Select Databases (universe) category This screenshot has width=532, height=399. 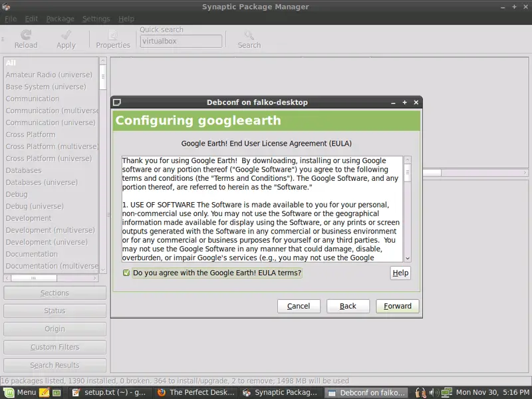(51, 182)
